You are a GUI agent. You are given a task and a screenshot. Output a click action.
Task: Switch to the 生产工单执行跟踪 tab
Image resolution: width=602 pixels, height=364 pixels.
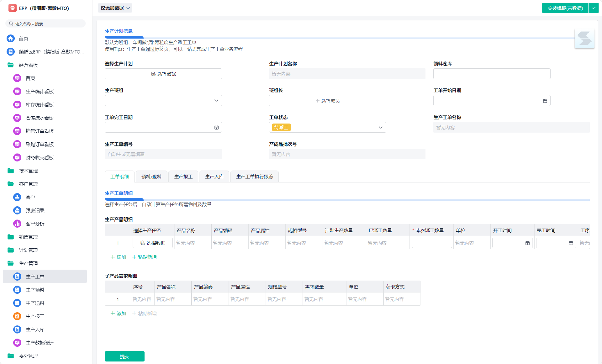[254, 177]
